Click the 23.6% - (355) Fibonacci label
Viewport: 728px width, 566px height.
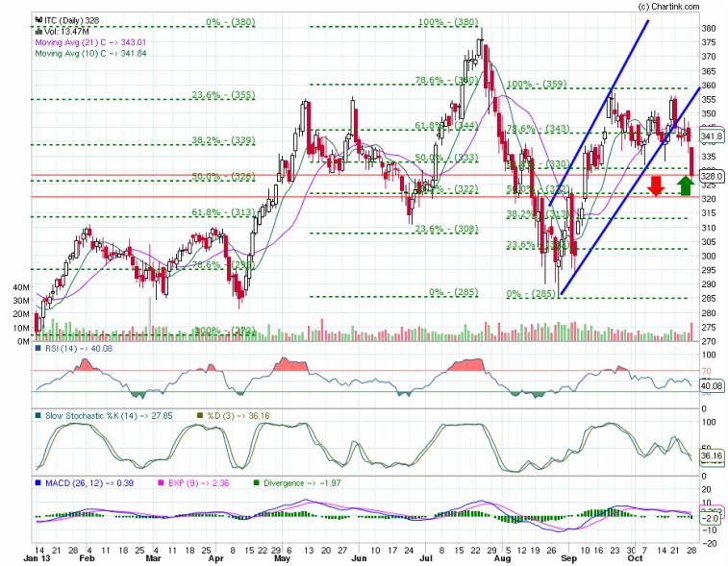[x=224, y=94]
